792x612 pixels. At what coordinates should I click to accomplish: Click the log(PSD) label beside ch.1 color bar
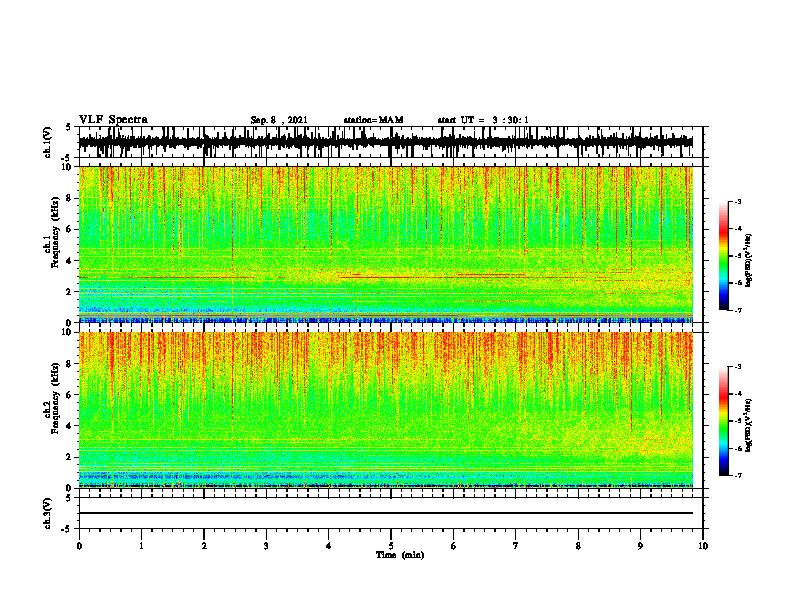tap(749, 261)
